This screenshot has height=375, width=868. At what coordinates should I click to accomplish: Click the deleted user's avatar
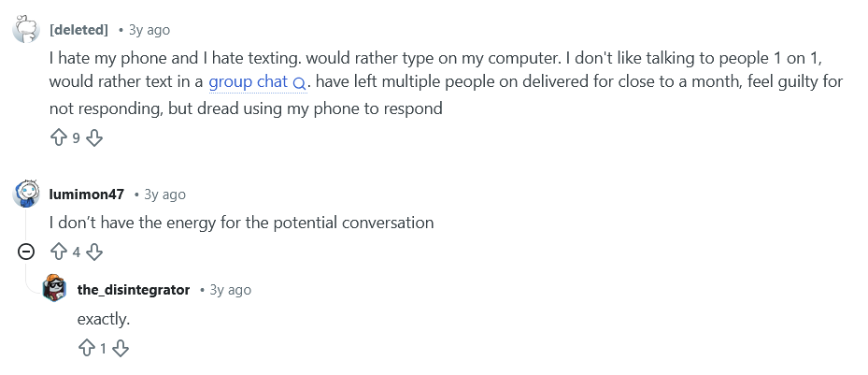[25, 30]
